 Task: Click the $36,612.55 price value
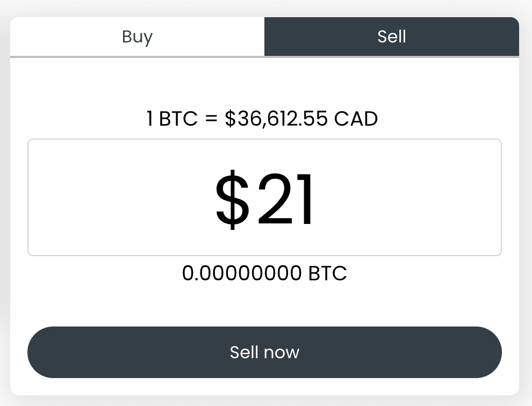pos(276,119)
